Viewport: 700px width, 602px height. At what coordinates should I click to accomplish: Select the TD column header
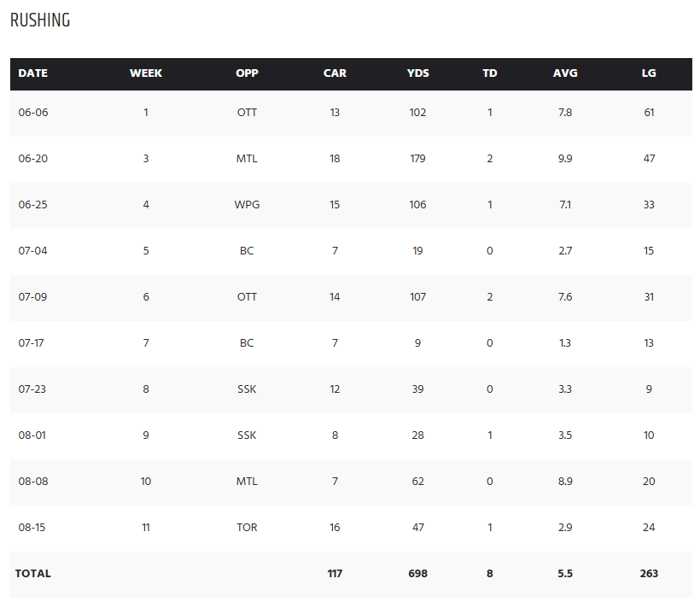pos(490,73)
